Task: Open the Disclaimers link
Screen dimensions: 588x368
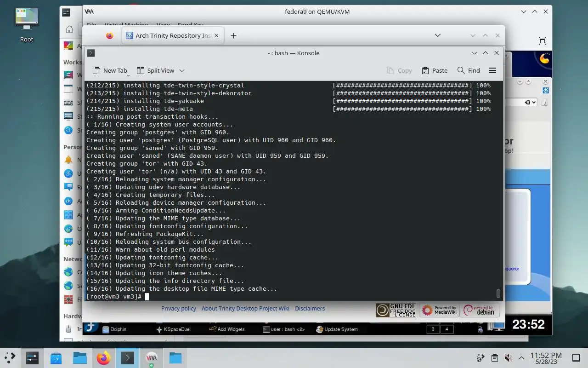Action: [x=310, y=308]
